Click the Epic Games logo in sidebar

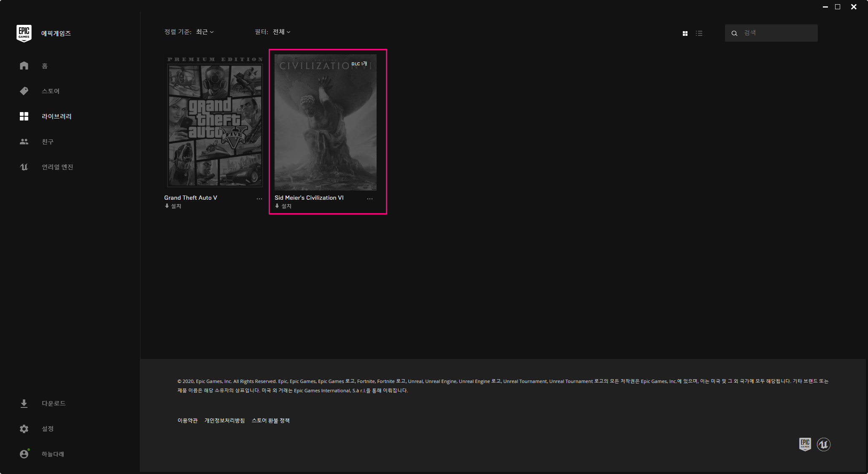click(x=24, y=33)
